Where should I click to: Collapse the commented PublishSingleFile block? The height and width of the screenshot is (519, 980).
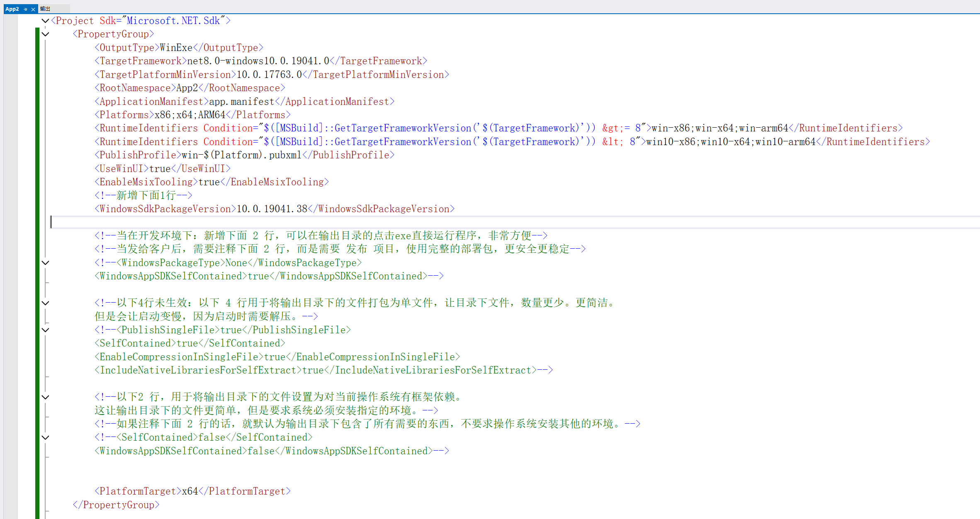coord(46,330)
